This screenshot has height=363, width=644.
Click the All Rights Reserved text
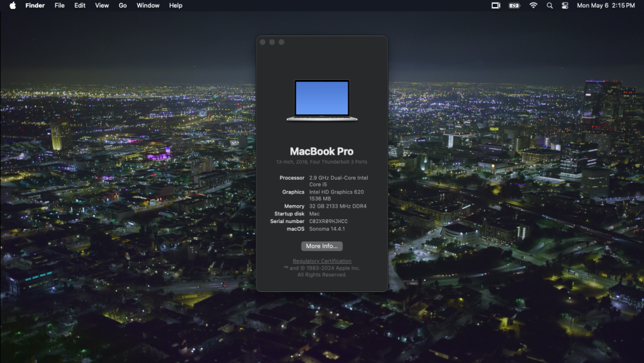click(x=321, y=275)
